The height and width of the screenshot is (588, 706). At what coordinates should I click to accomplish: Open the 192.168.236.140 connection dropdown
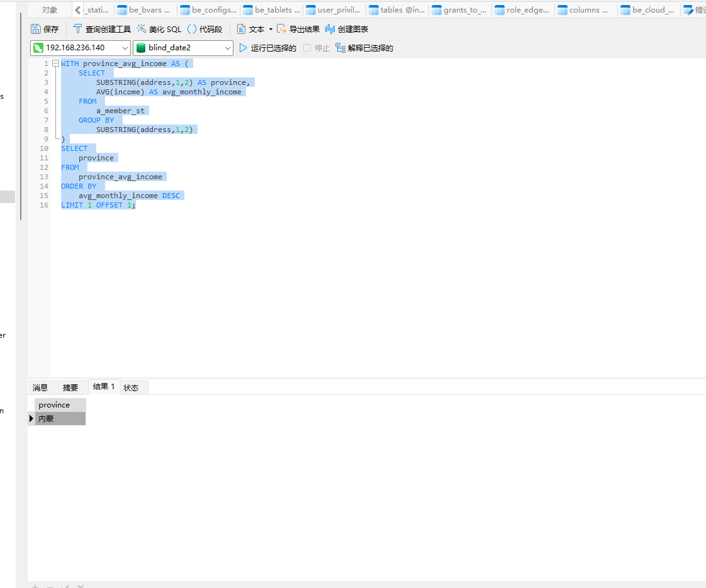point(125,48)
